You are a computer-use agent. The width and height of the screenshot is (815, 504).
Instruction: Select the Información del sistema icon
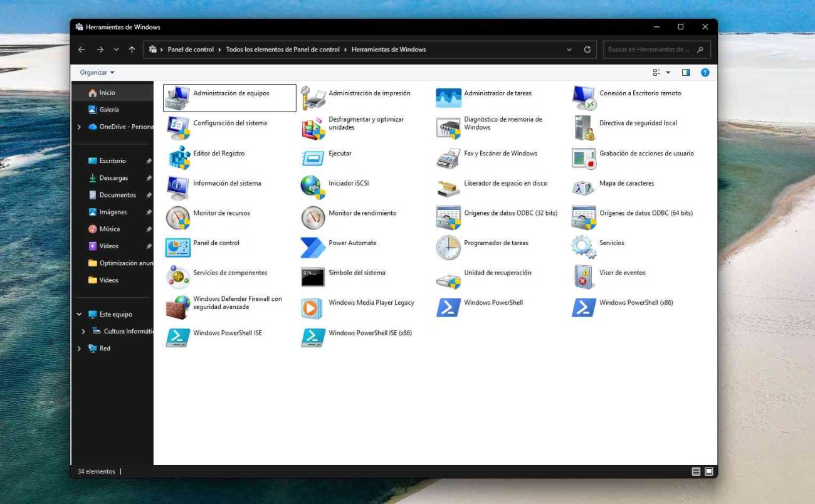tap(178, 187)
